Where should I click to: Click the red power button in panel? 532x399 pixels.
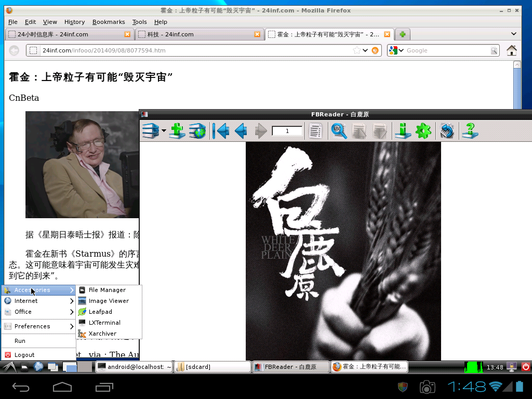(x=526, y=367)
